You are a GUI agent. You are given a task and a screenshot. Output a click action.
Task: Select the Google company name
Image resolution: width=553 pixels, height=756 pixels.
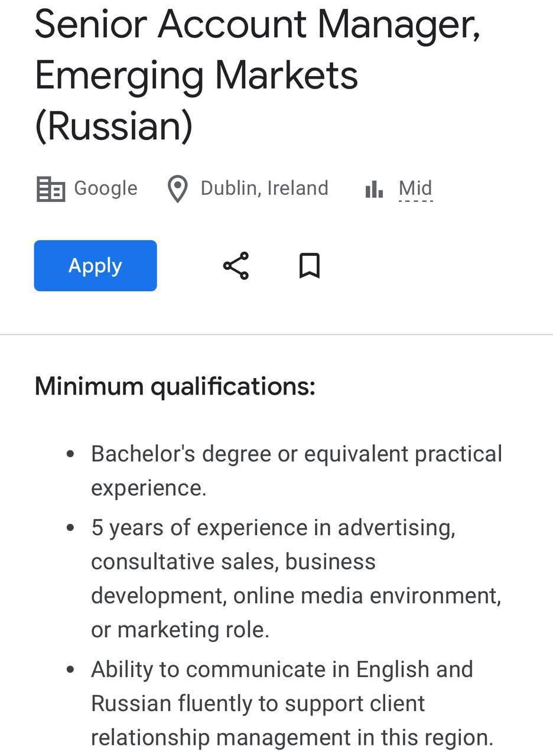click(105, 188)
